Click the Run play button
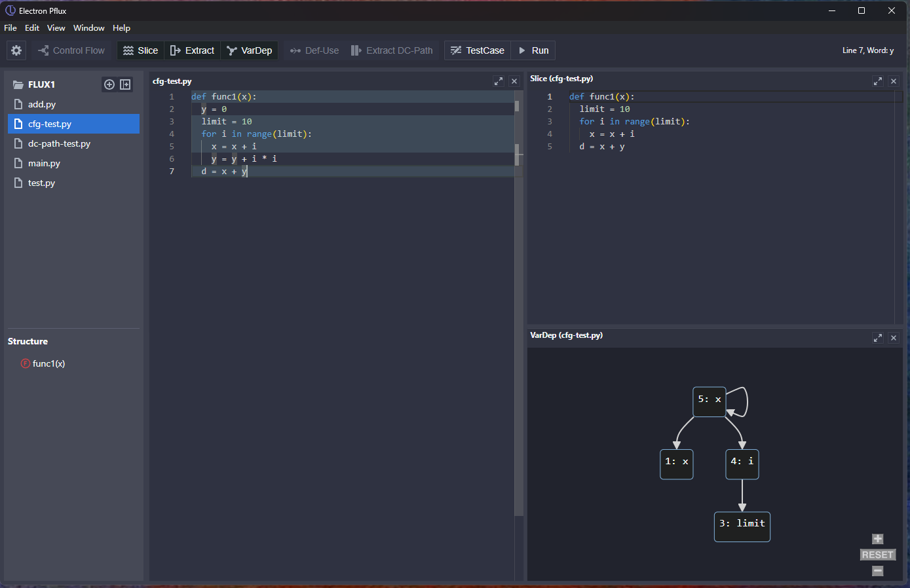Viewport: 910px width, 588px height. pos(533,50)
